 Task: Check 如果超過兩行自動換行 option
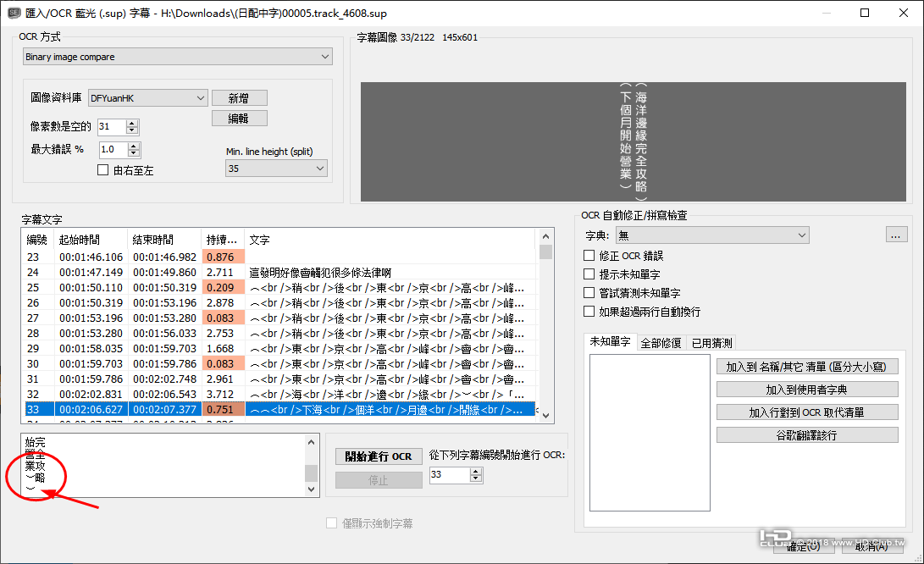[589, 311]
